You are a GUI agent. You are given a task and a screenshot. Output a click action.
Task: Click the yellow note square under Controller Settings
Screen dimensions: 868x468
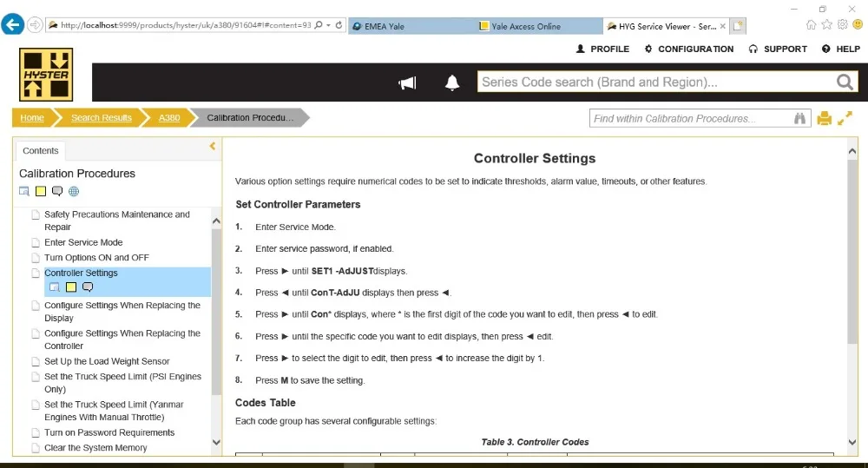[71, 287]
